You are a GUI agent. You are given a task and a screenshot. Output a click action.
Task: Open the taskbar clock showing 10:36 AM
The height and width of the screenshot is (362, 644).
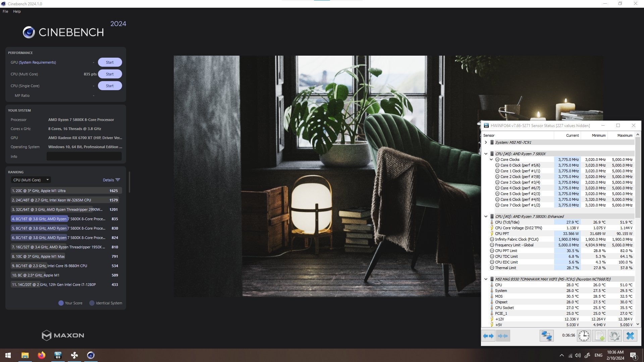pyautogui.click(x=615, y=355)
